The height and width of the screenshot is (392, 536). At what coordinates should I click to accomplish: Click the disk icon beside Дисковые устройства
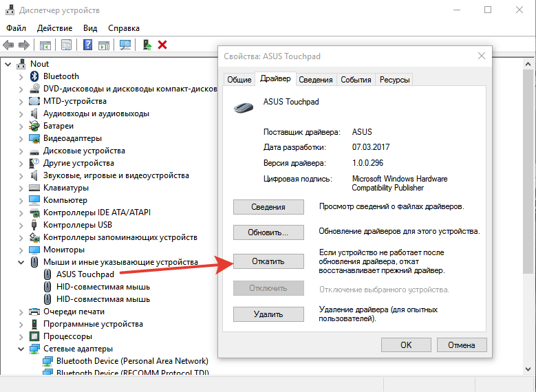click(34, 151)
